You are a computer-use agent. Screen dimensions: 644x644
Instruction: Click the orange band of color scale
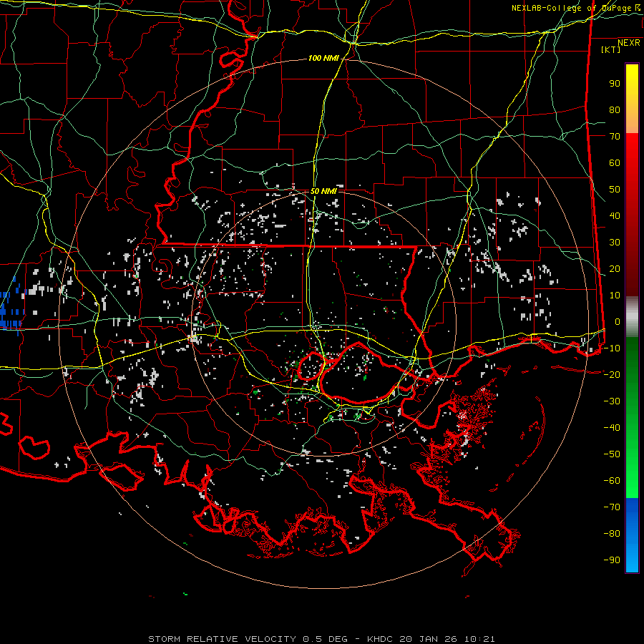click(x=632, y=122)
